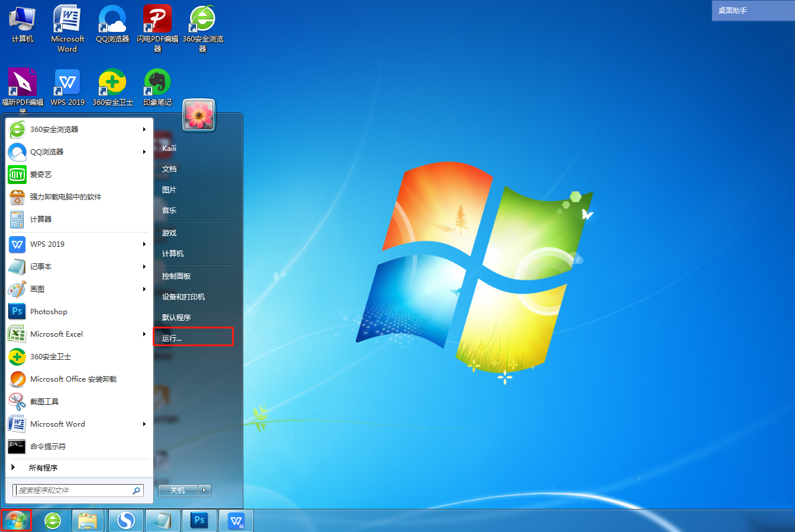795x532 pixels.
Task: Select the QQ浏览器 desktop shortcut
Action: 112,25
